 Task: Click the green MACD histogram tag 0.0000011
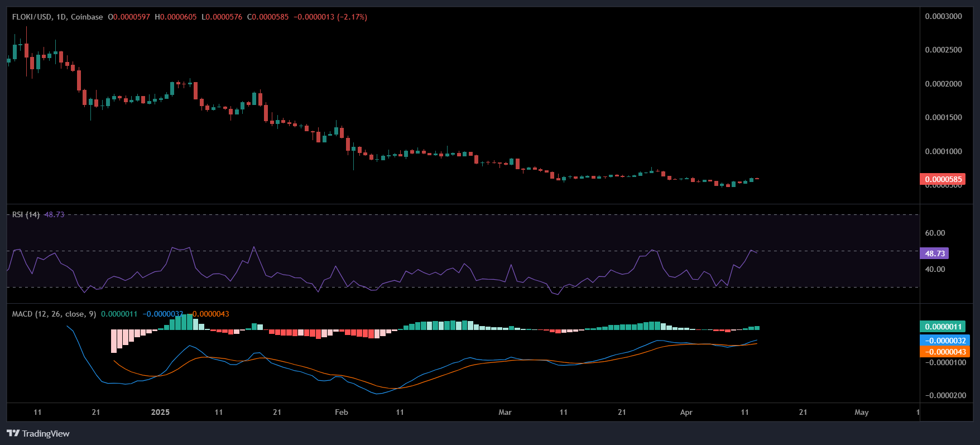click(942, 327)
